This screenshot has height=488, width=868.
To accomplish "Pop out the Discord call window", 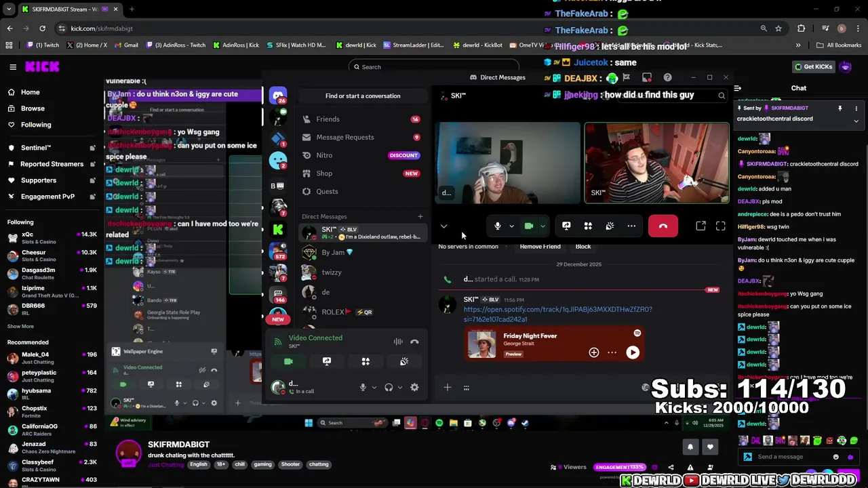I will [701, 226].
